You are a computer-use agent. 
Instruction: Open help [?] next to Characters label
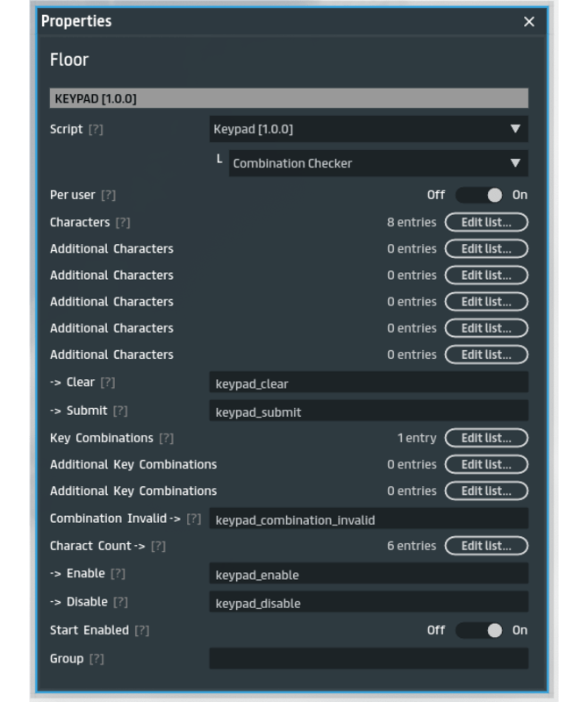[x=123, y=223]
